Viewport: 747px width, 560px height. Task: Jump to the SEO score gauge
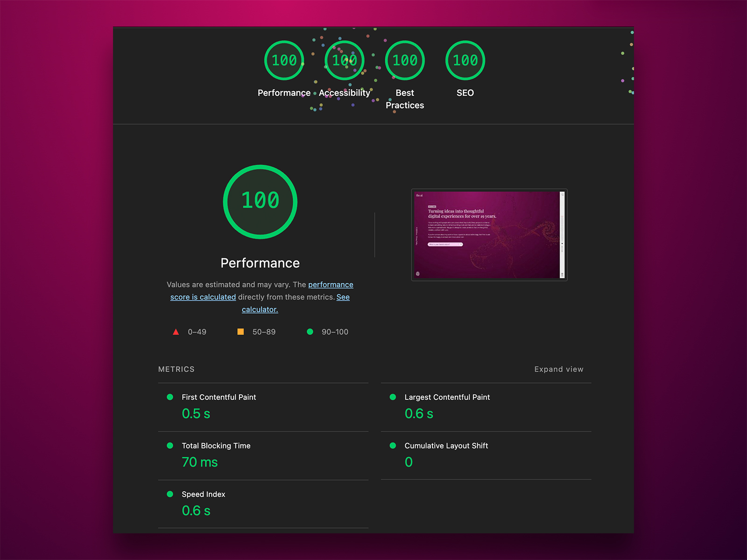[465, 61]
